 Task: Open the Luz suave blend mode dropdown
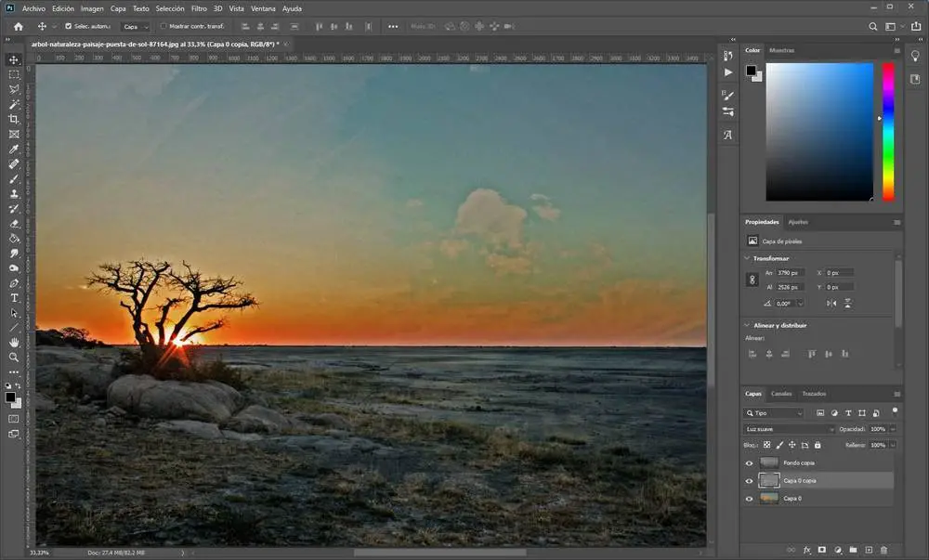pyautogui.click(x=791, y=429)
